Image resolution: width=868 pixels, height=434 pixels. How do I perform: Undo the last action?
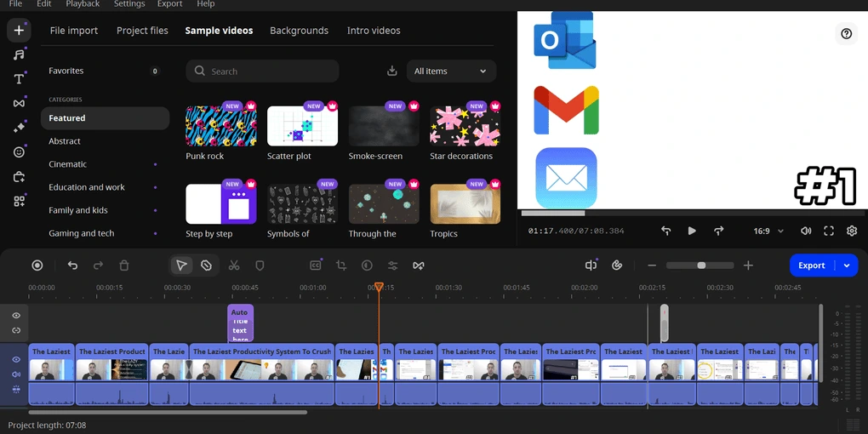tap(72, 266)
